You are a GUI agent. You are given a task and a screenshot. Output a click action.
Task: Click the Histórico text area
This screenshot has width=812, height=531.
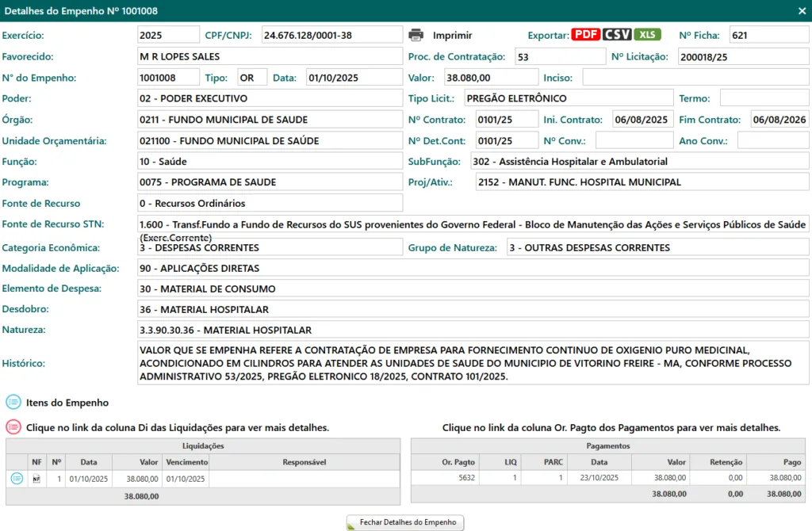pyautogui.click(x=473, y=363)
